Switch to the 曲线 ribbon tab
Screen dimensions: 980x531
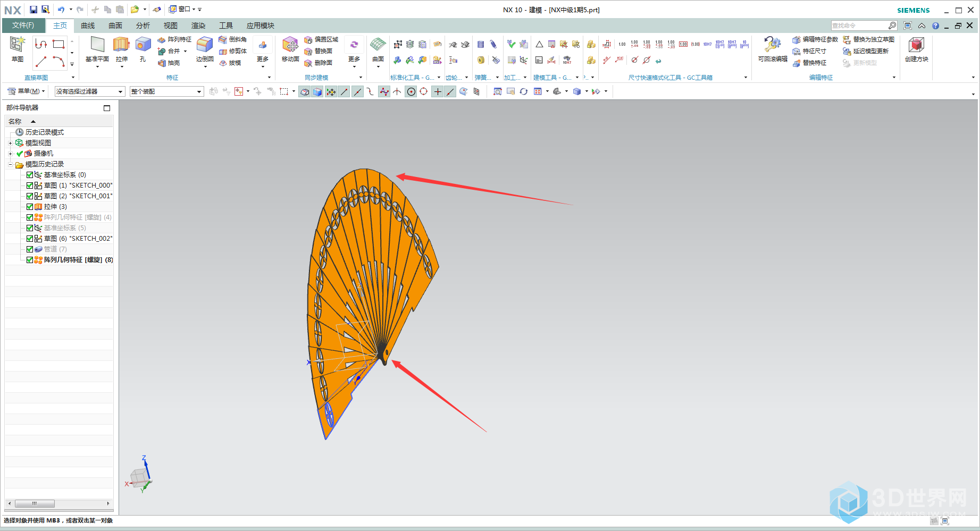(88, 26)
